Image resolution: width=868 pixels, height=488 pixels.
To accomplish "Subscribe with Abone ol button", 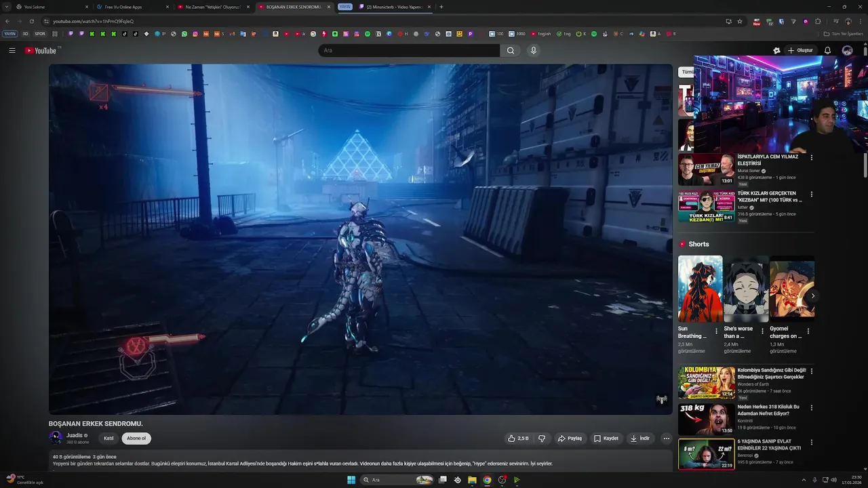I will (136, 439).
